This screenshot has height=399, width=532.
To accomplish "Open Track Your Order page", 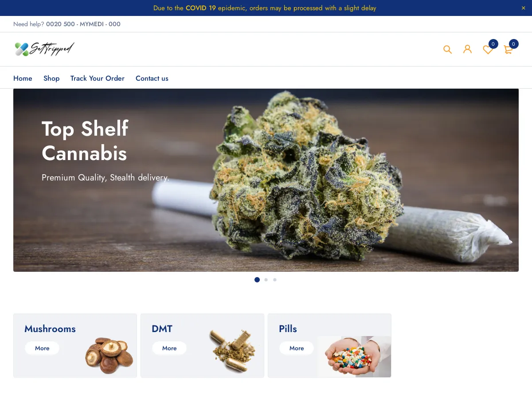I will 97,78.
